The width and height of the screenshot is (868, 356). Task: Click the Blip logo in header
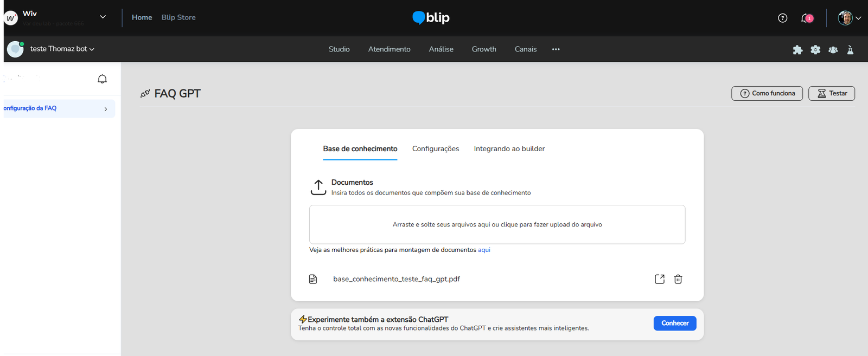click(431, 18)
